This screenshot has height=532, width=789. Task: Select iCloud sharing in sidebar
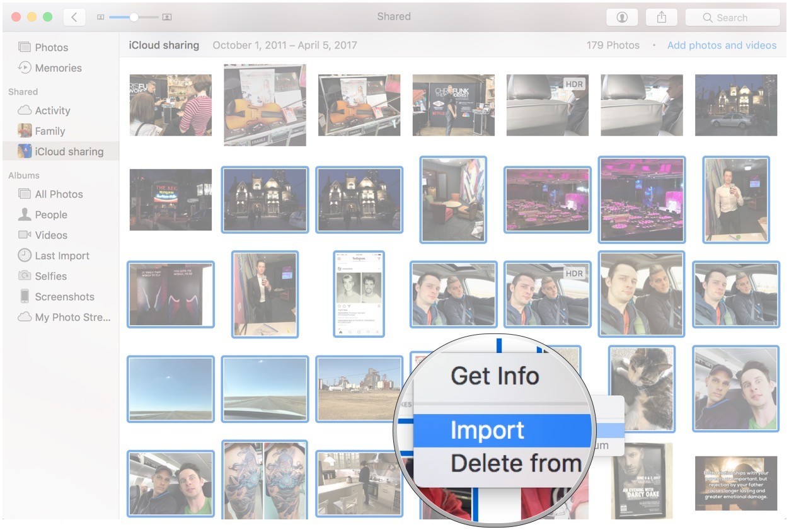(x=60, y=151)
